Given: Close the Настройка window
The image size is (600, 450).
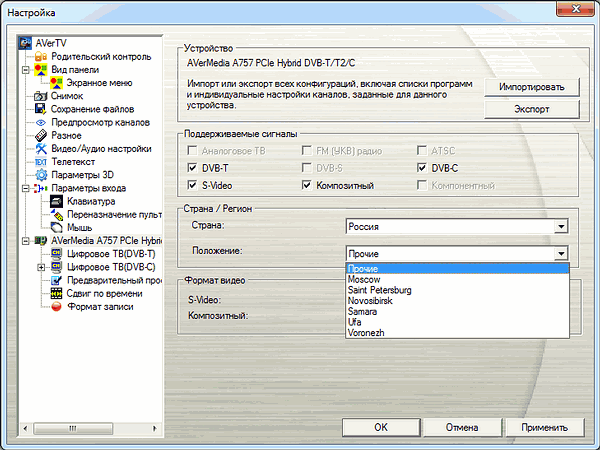Looking at the screenshot, I should click(575, 8).
